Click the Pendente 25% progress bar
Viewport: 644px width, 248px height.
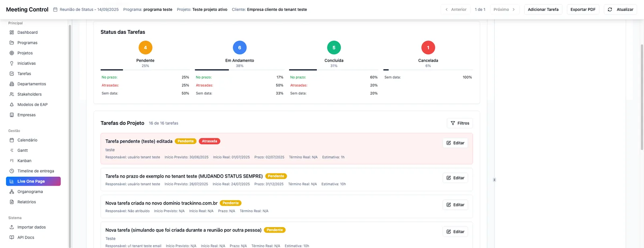(x=145, y=70)
